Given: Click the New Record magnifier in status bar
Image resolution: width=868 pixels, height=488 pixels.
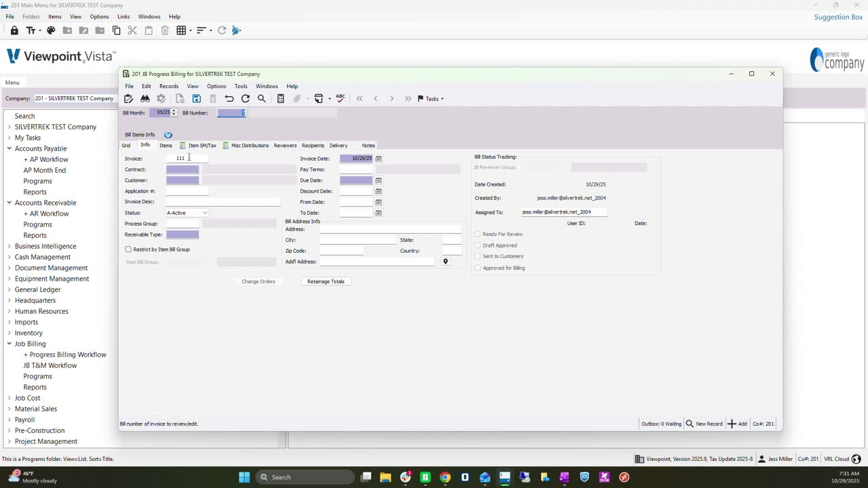Looking at the screenshot, I should point(690,424).
